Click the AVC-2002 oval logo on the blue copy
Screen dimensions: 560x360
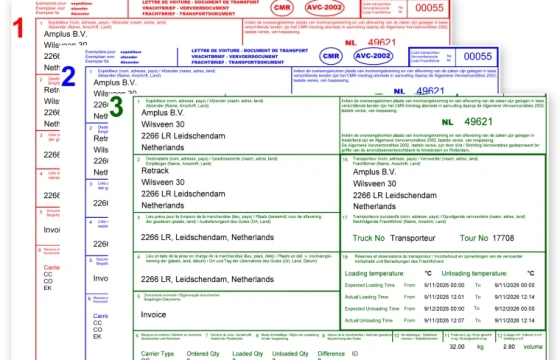click(x=373, y=56)
